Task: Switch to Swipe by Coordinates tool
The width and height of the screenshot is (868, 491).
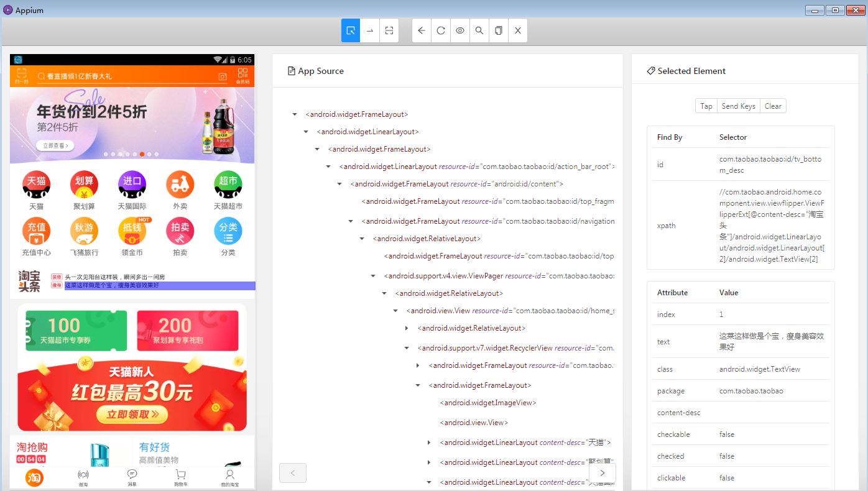Action: 370,30
